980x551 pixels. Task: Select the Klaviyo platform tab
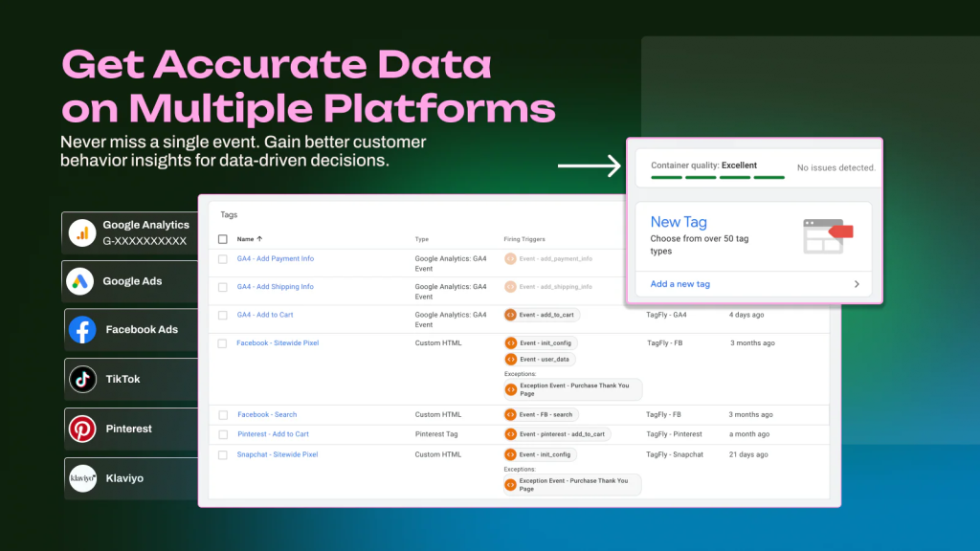pyautogui.click(x=131, y=478)
